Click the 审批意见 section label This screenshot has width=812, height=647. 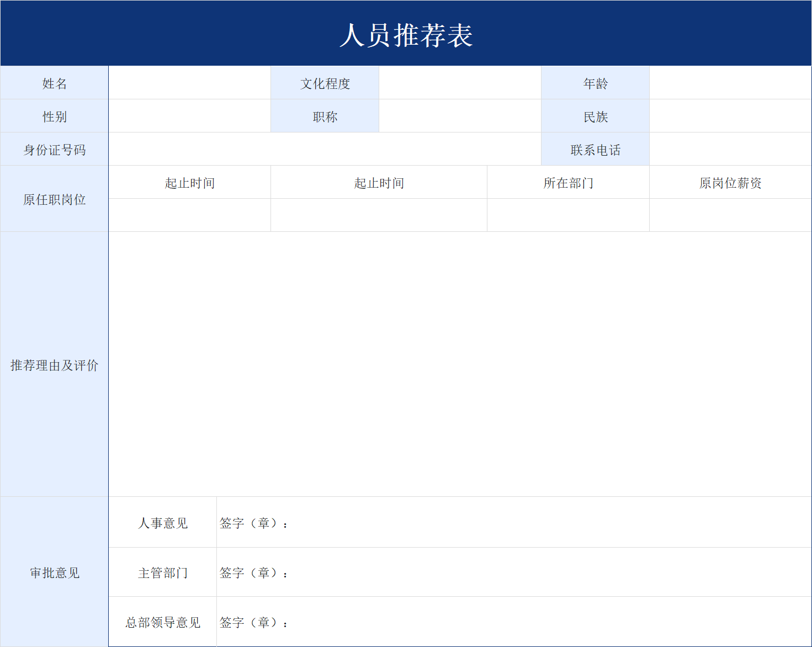pos(54,572)
